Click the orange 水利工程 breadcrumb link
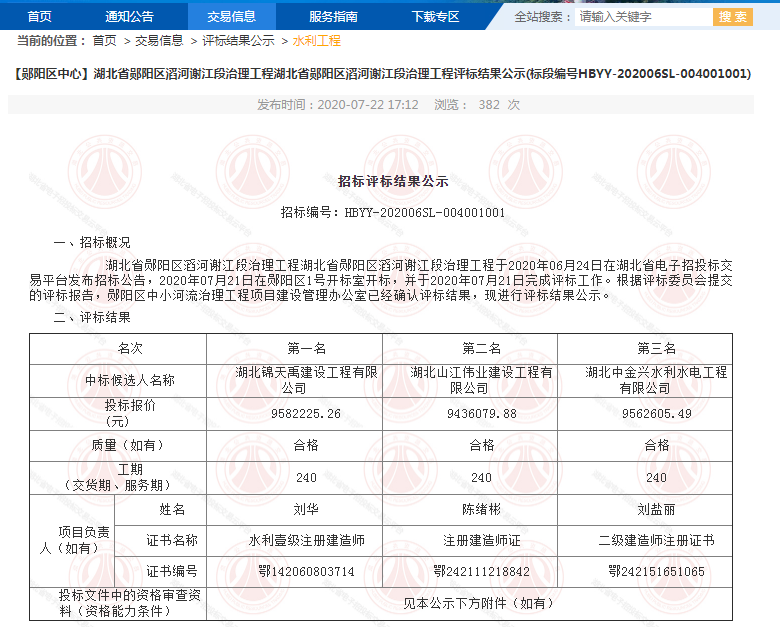This screenshot has height=627, width=780. 316,41
